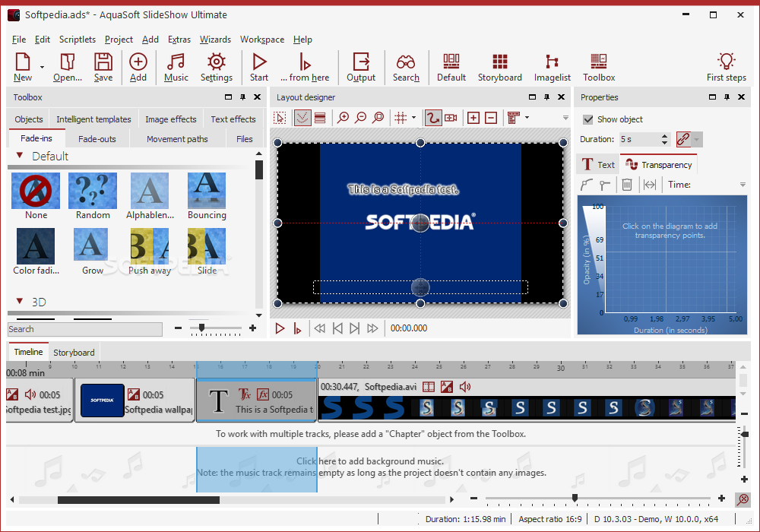Toggle the Show object checkbox
This screenshot has width=760, height=532.
pos(588,119)
